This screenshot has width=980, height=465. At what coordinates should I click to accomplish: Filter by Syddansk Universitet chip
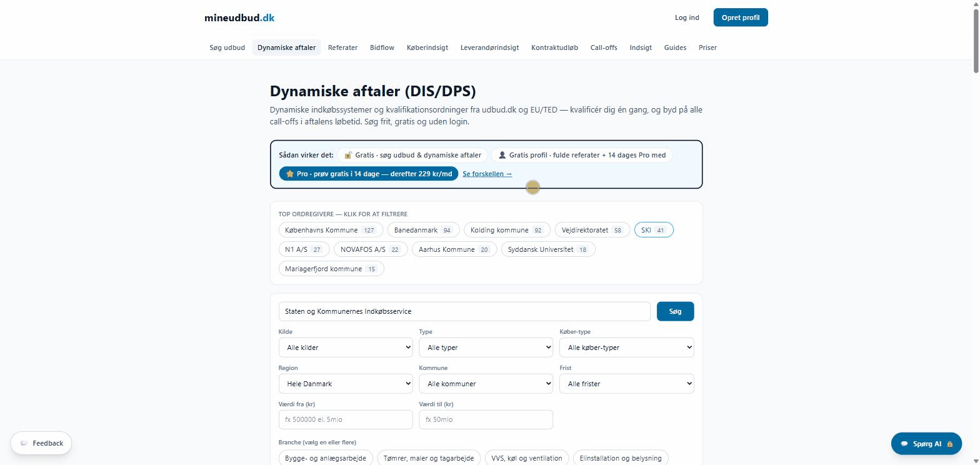(548, 249)
